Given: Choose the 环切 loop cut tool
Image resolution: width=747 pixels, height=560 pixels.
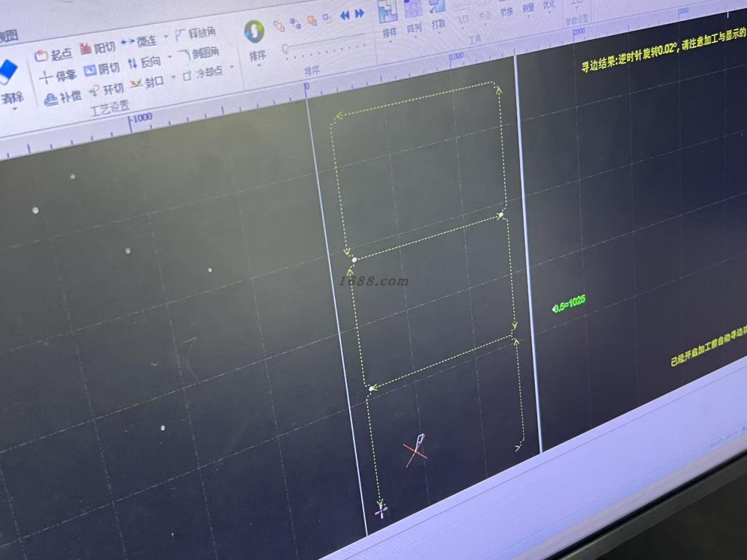Looking at the screenshot, I should pyautogui.click(x=106, y=90).
